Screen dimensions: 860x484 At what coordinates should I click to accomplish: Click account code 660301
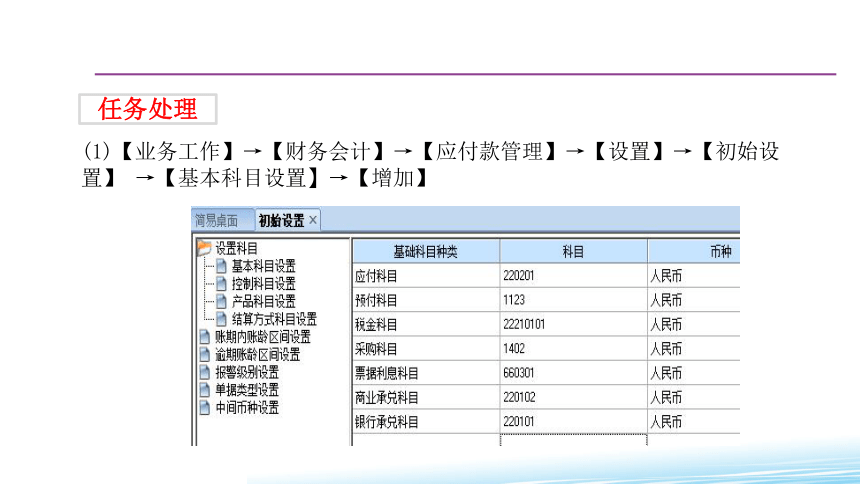click(518, 373)
